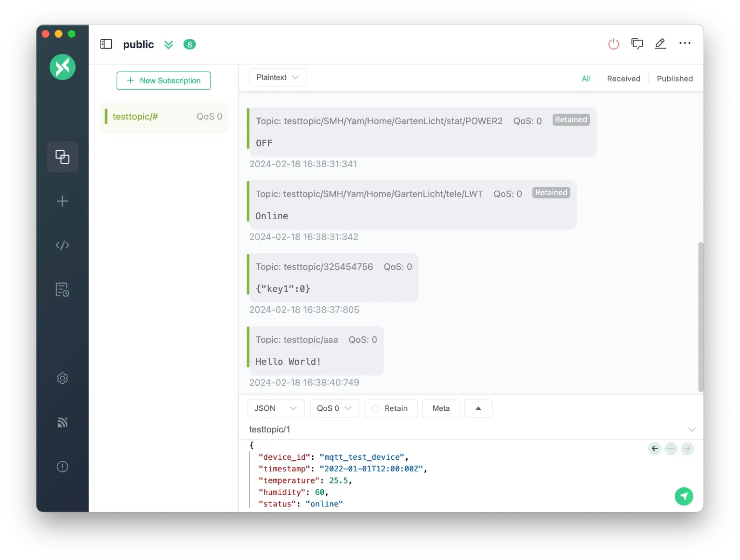Click the Meta button
The image size is (740, 560).
click(x=441, y=408)
